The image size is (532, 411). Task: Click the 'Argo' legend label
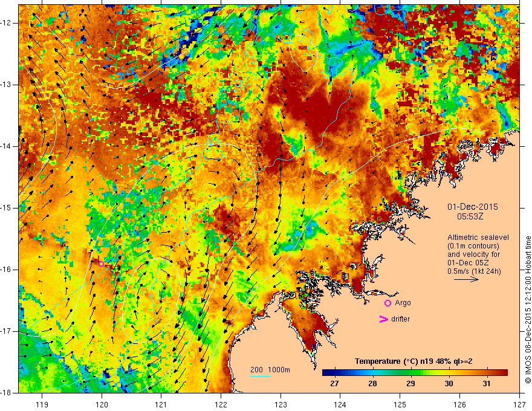point(403,303)
